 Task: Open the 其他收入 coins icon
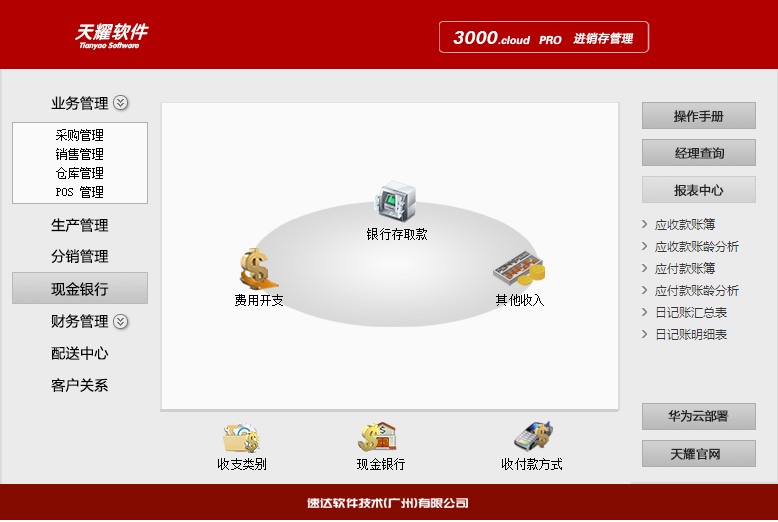[x=519, y=269]
